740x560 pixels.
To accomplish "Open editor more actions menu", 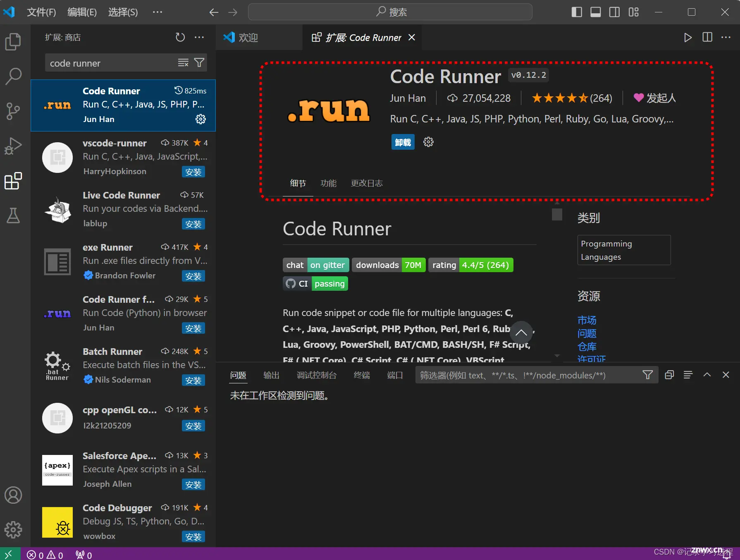I will [x=726, y=37].
